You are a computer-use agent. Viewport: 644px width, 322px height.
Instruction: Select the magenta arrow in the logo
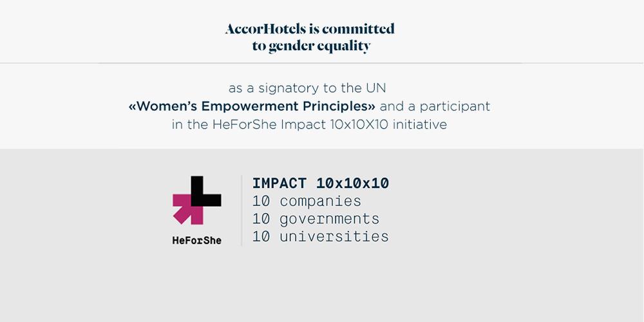click(188, 209)
